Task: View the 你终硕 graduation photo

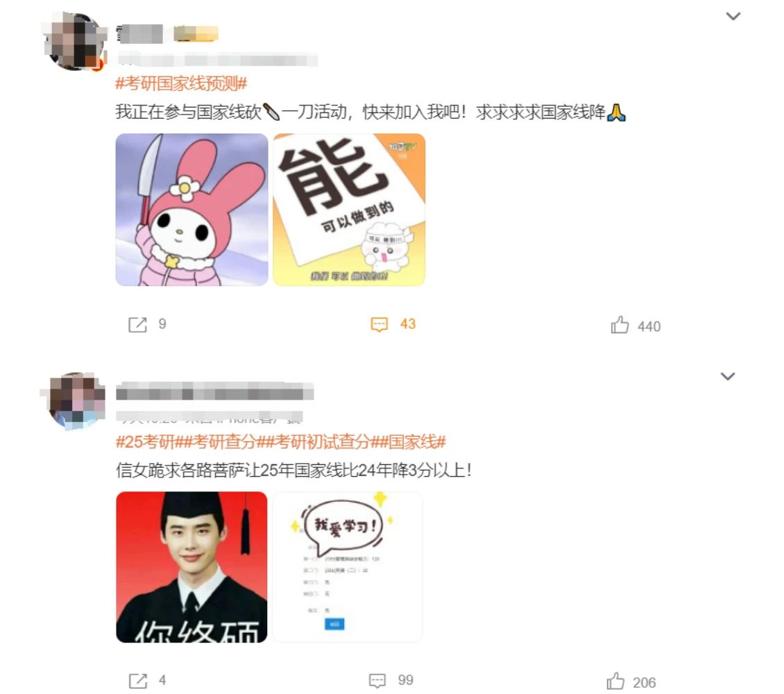Action: click(x=191, y=567)
